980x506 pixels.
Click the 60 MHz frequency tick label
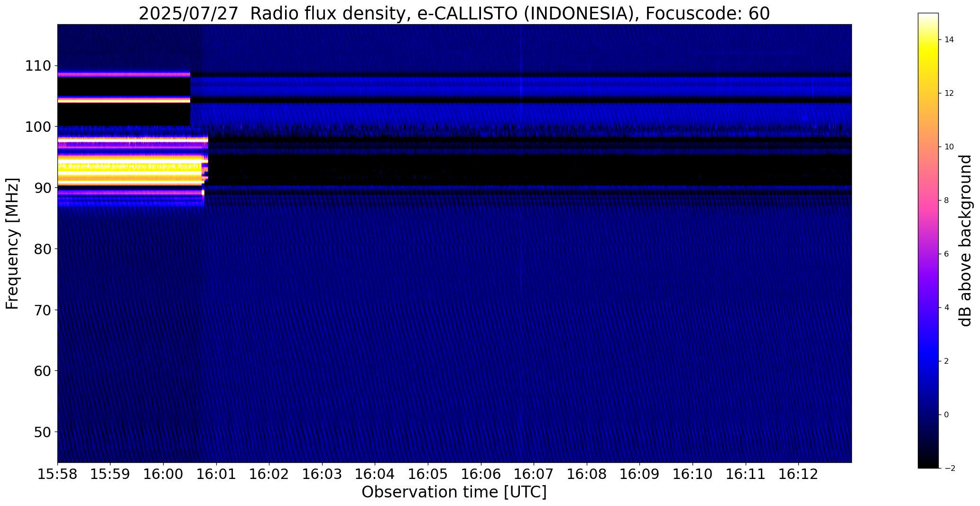tap(43, 371)
